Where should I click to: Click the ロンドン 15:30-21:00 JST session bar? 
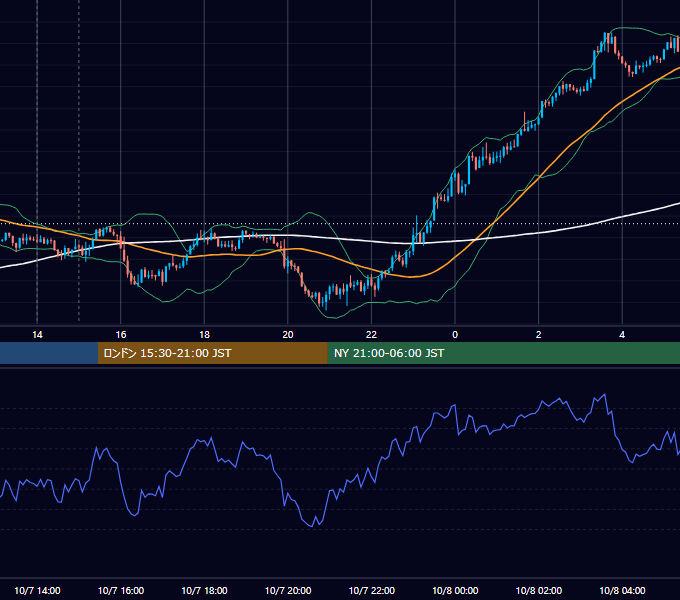(212, 353)
